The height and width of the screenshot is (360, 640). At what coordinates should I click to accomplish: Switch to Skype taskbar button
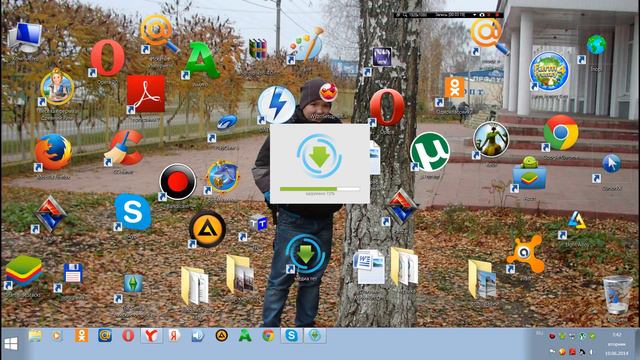click(x=291, y=336)
